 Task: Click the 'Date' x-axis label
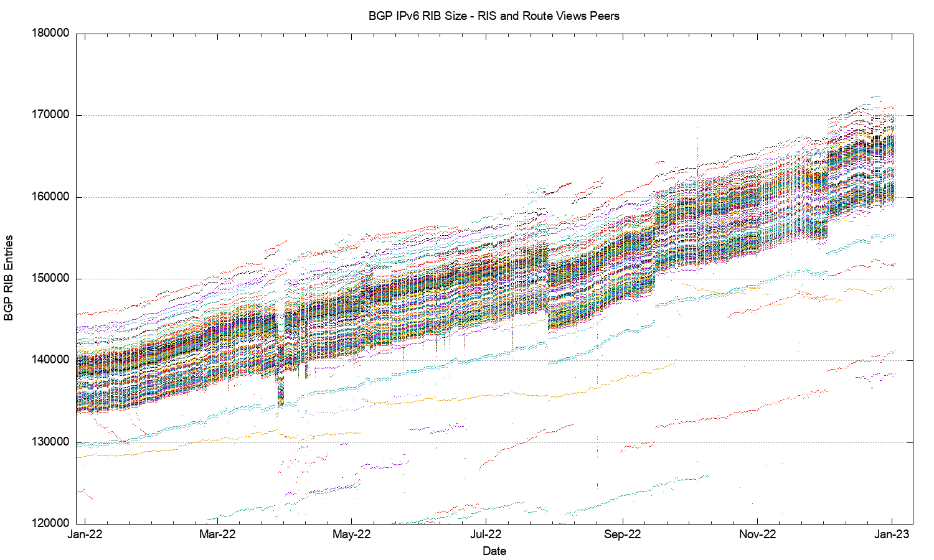pyautogui.click(x=494, y=551)
